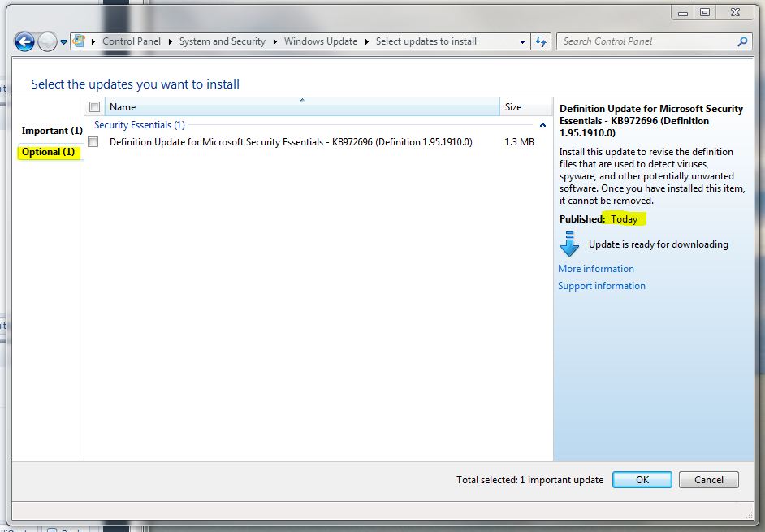Image resolution: width=765 pixels, height=532 pixels.
Task: Open recent pages dropdown next to Forward
Action: pyautogui.click(x=63, y=42)
